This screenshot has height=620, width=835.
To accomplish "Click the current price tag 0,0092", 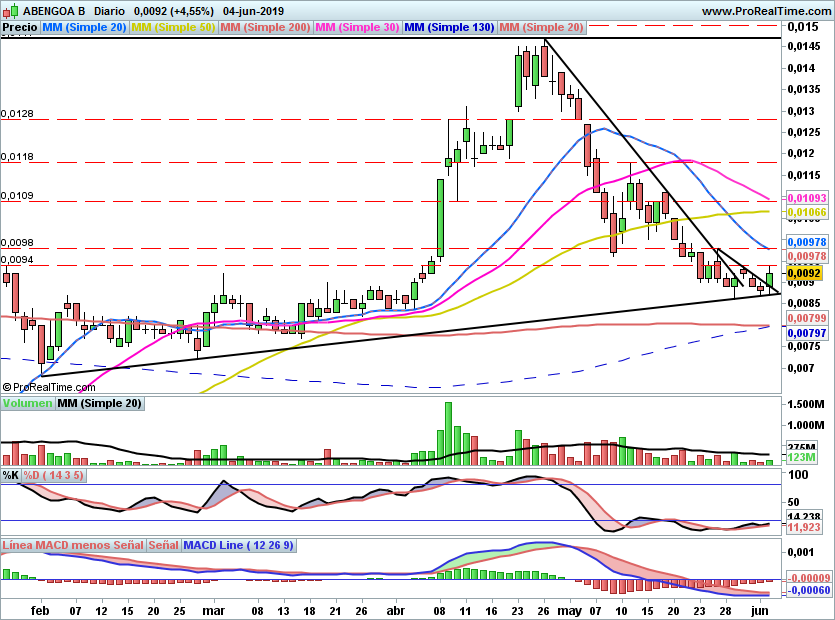I will (x=804, y=273).
